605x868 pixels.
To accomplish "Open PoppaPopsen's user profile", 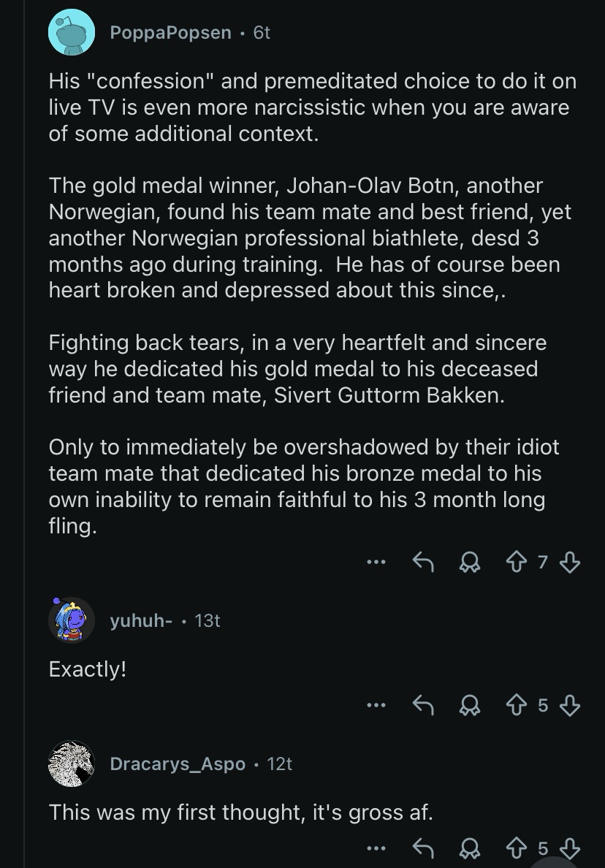I will [x=170, y=33].
